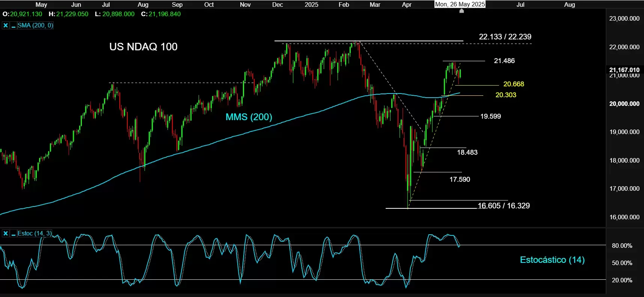This screenshot has width=644, height=297.
Task: Click the Mar label on the time axis
Action: (x=375, y=5)
